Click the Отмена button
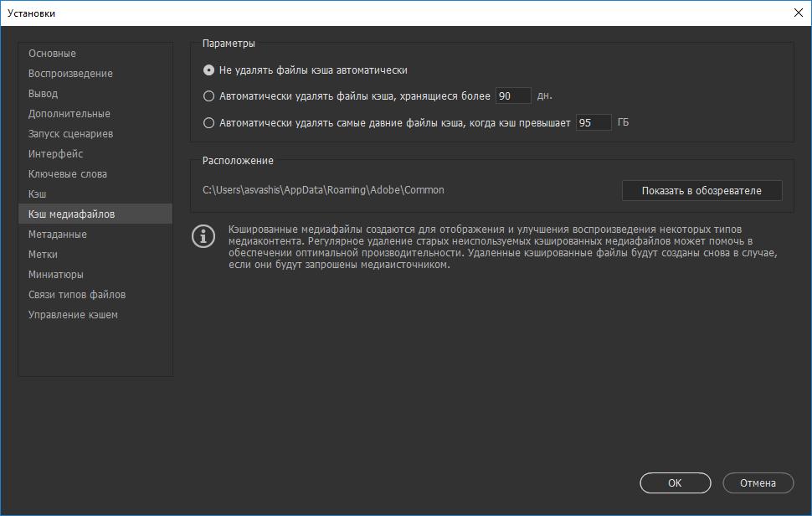 click(757, 483)
